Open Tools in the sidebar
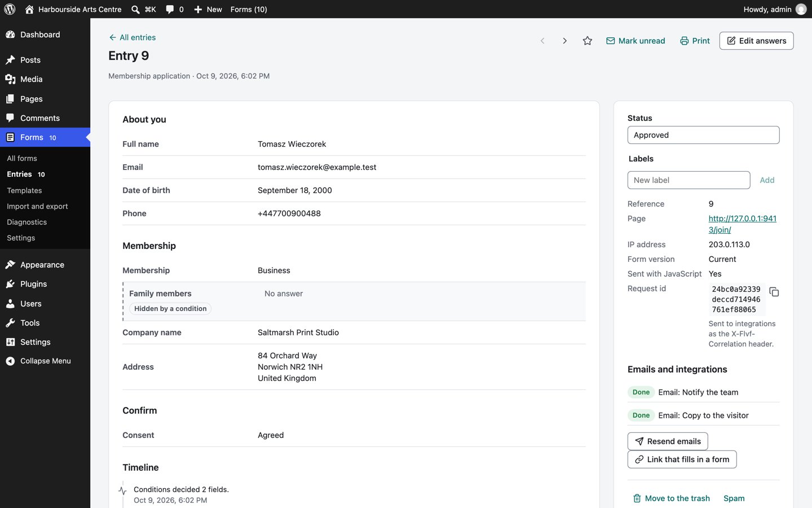The height and width of the screenshot is (508, 812). tap(45, 323)
